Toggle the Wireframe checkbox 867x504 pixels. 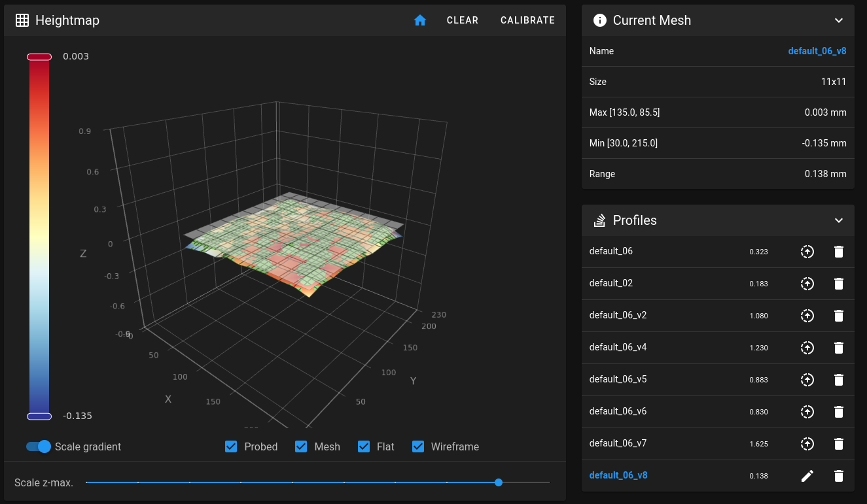pyautogui.click(x=418, y=446)
